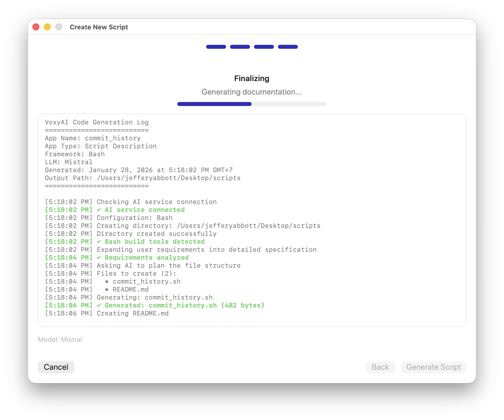The image size is (504, 420).
Task: Click the generation progress bar
Action: [252, 104]
